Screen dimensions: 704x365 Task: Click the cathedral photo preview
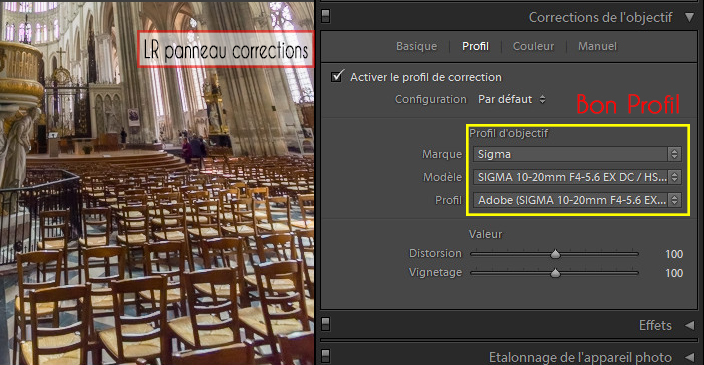point(157,183)
